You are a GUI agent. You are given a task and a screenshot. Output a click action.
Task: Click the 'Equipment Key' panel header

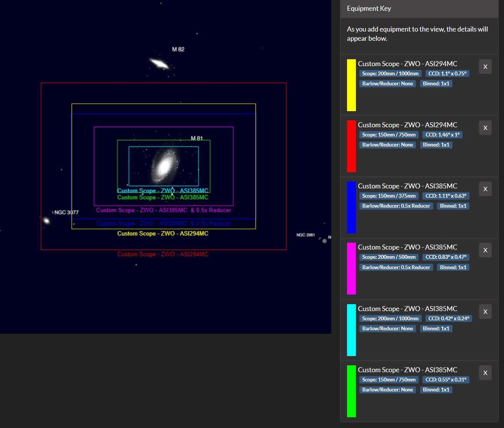click(x=419, y=8)
